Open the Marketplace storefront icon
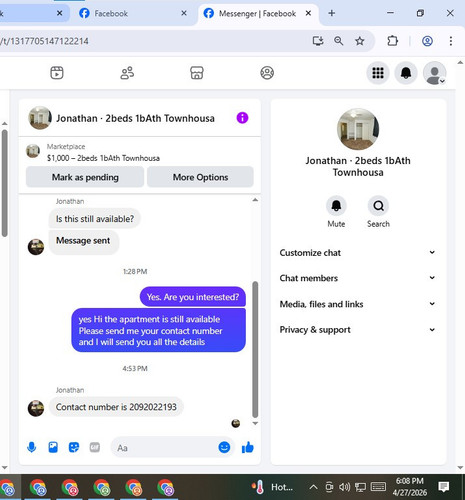465x500 pixels. (x=197, y=73)
